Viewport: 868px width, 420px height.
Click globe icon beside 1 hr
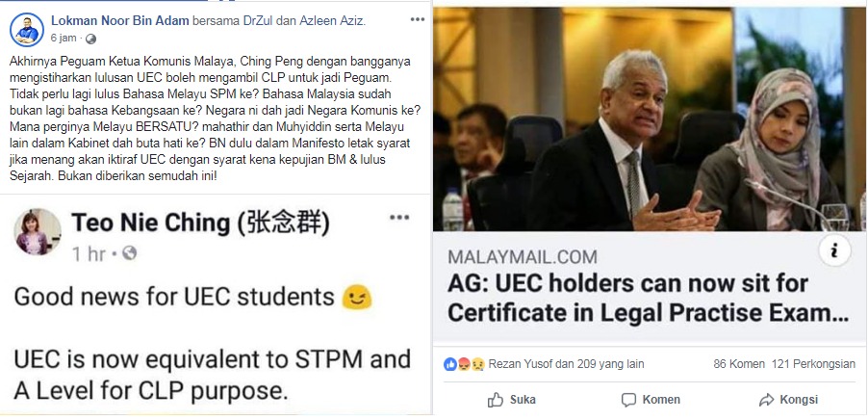tap(130, 253)
